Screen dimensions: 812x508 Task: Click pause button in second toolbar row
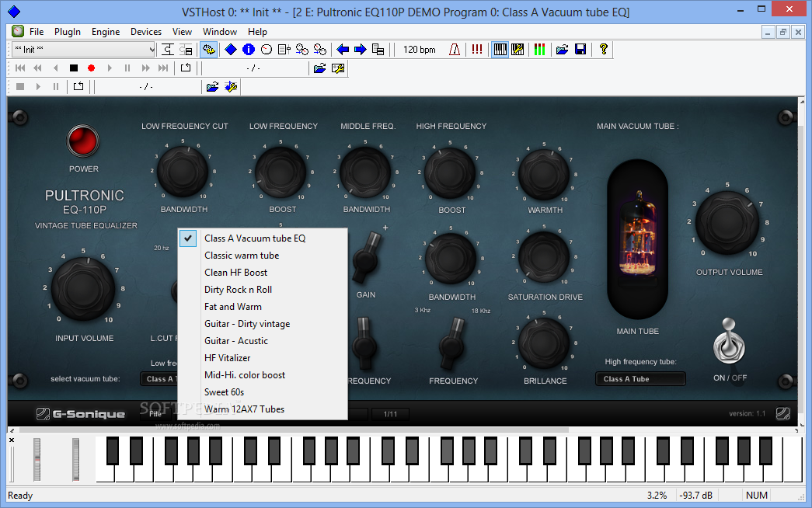click(127, 68)
